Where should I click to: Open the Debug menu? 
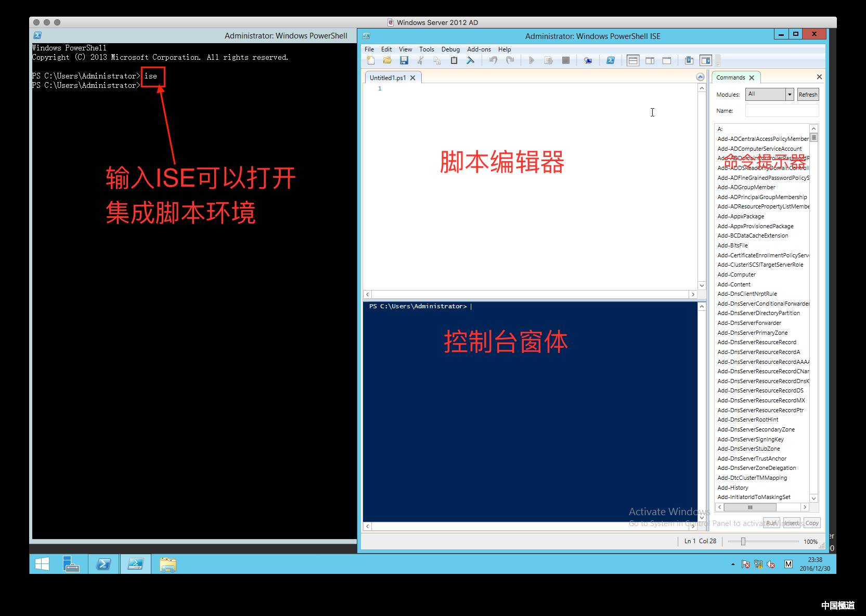[x=450, y=49]
